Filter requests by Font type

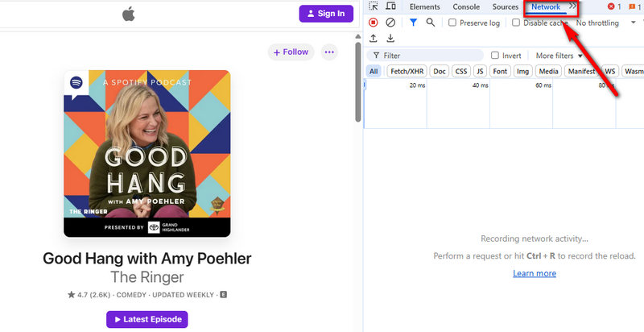coord(500,71)
